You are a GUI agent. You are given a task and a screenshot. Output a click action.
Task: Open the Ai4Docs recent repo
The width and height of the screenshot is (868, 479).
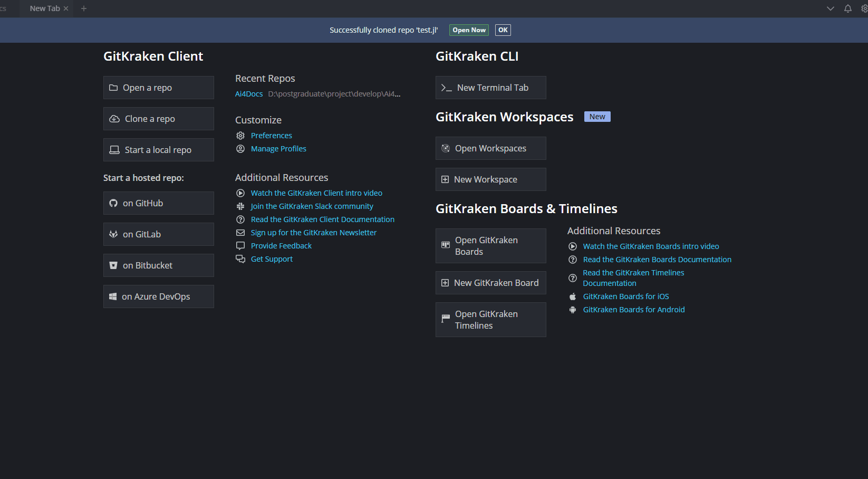click(x=249, y=94)
